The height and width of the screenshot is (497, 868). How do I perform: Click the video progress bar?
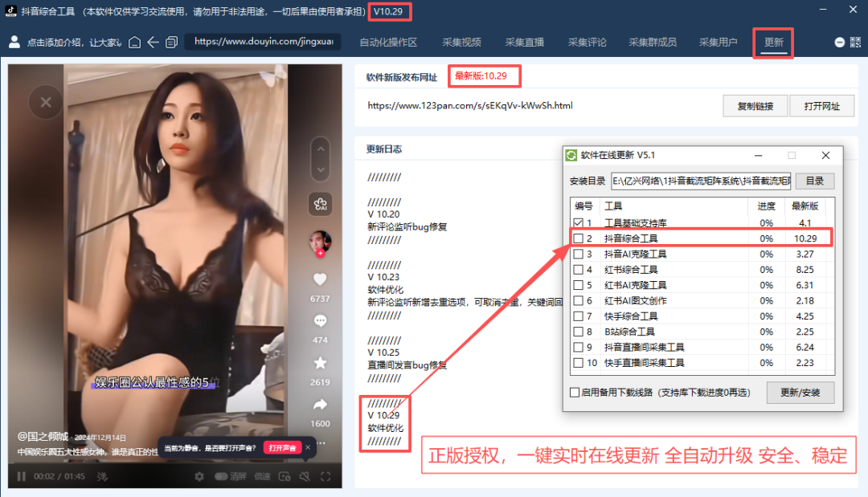(175, 462)
